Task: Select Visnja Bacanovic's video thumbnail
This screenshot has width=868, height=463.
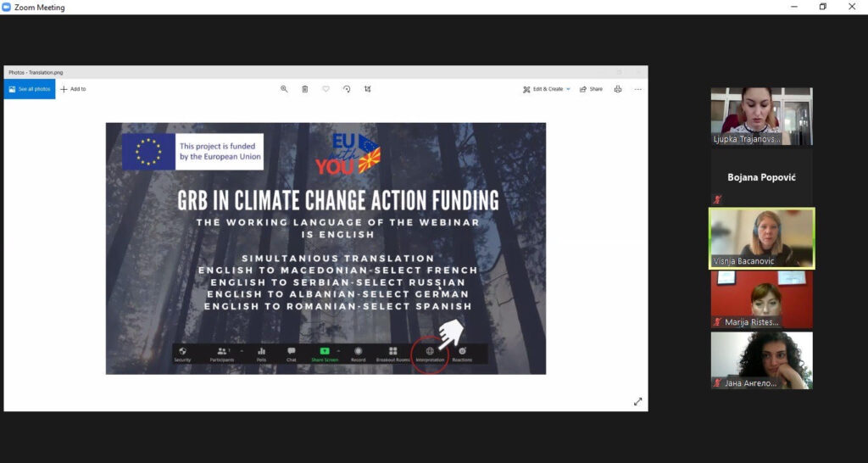Action: (761, 238)
